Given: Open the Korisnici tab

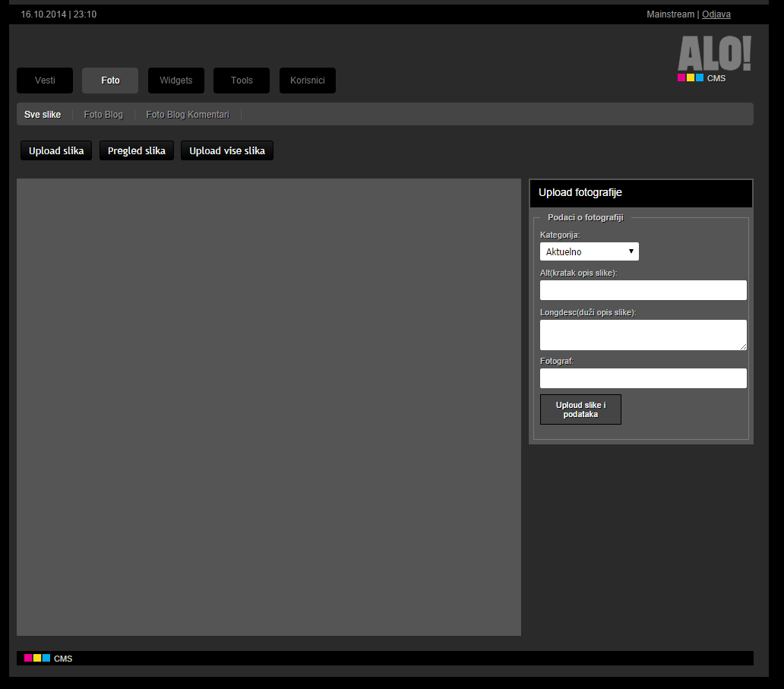Looking at the screenshot, I should (x=307, y=81).
